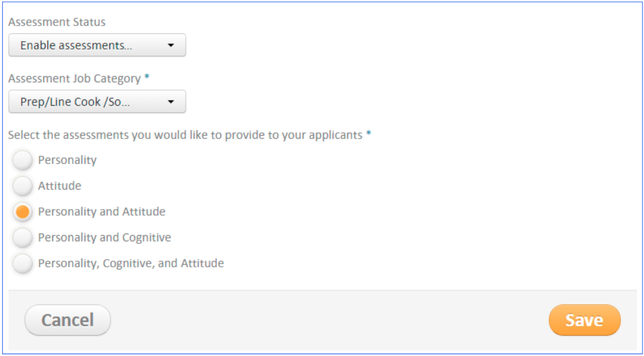
Task: Click the "Personality, Cognitive, and Attitude" label text
Action: pos(131,263)
